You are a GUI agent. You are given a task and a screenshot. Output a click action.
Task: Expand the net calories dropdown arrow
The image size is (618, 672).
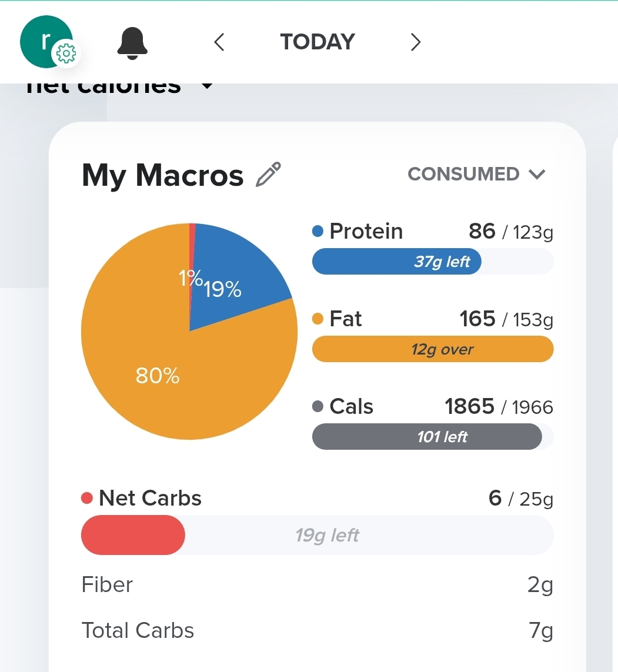pyautogui.click(x=206, y=86)
